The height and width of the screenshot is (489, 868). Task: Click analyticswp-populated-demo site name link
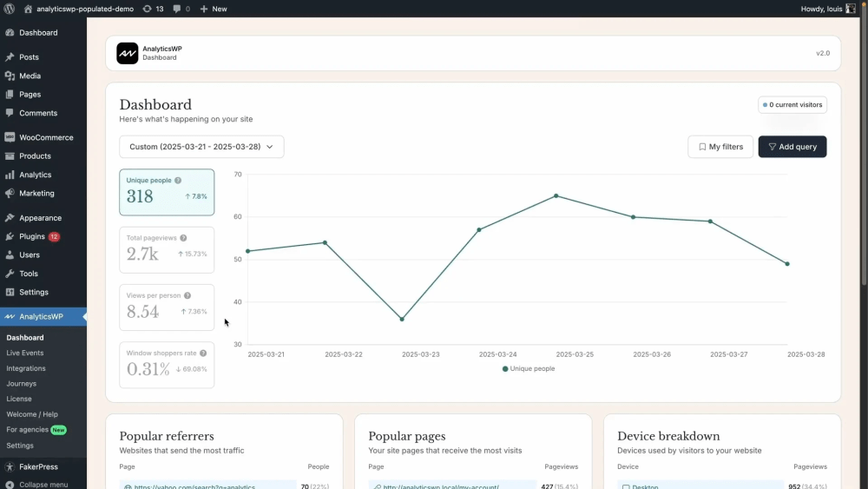(85, 9)
